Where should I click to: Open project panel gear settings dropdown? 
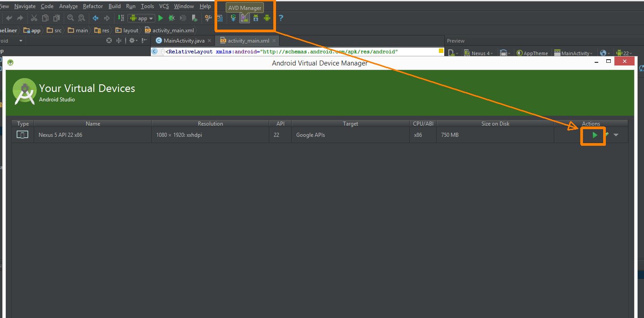(133, 40)
